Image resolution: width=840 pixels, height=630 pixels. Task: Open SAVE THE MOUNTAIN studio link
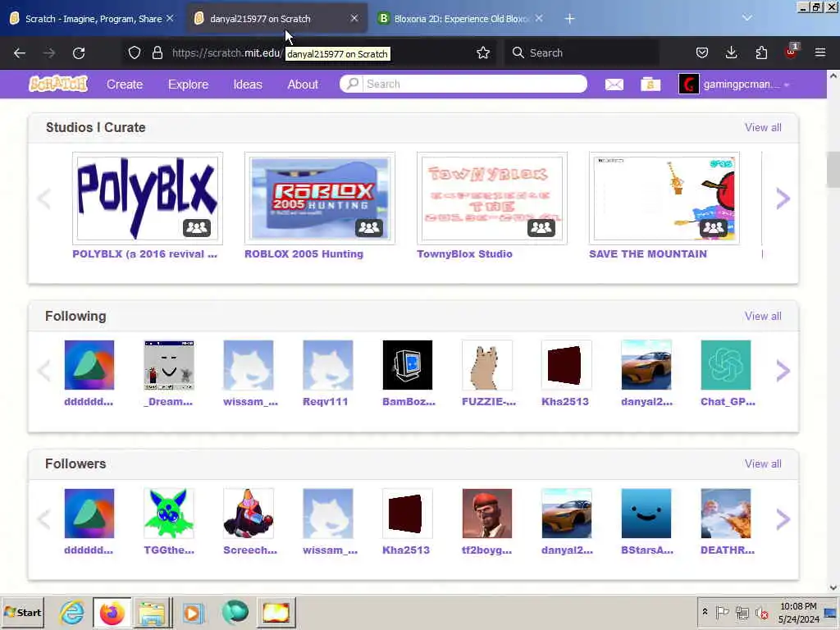[648, 254]
